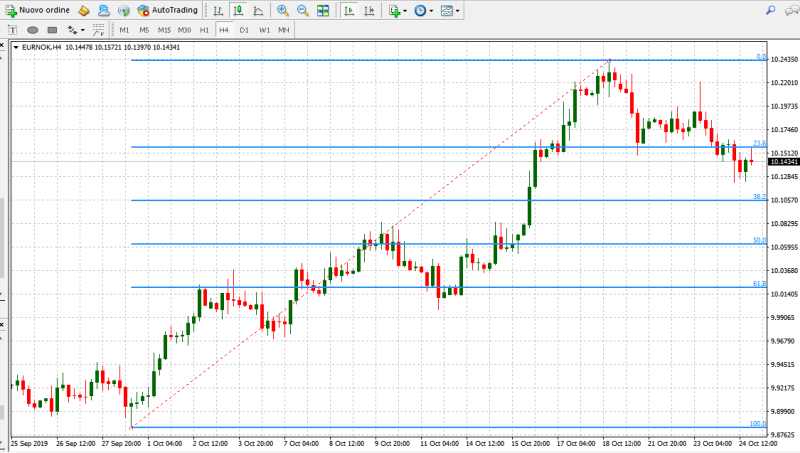Click the 50.0 Fibonacci level line

point(450,244)
